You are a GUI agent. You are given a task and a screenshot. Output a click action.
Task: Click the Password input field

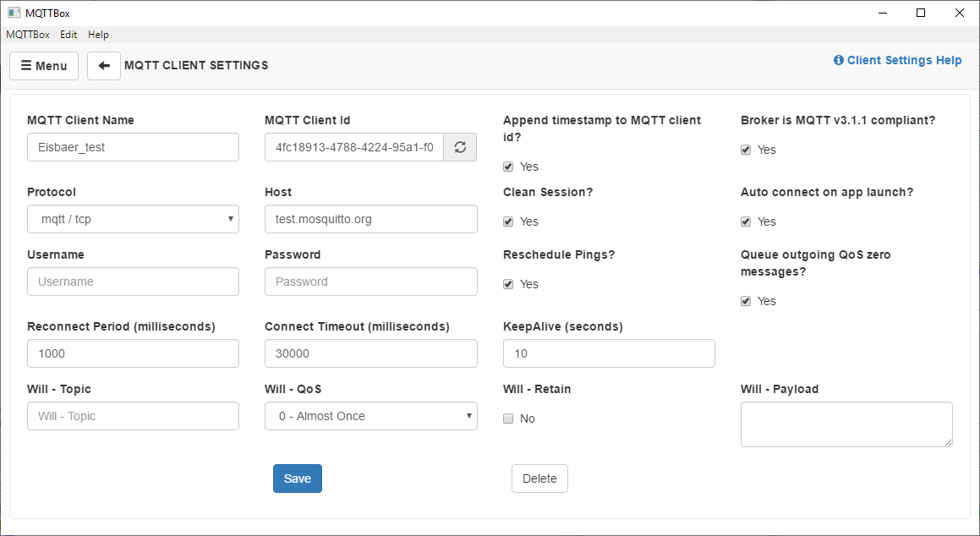(x=371, y=282)
